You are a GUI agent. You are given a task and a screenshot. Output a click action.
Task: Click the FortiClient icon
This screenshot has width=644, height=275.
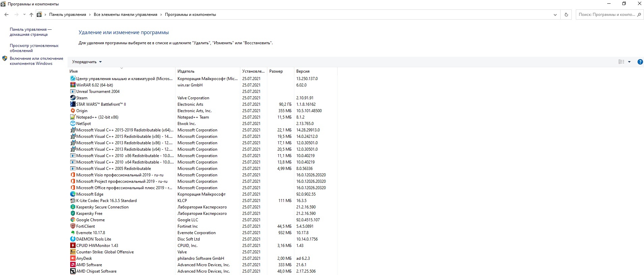[x=73, y=226]
